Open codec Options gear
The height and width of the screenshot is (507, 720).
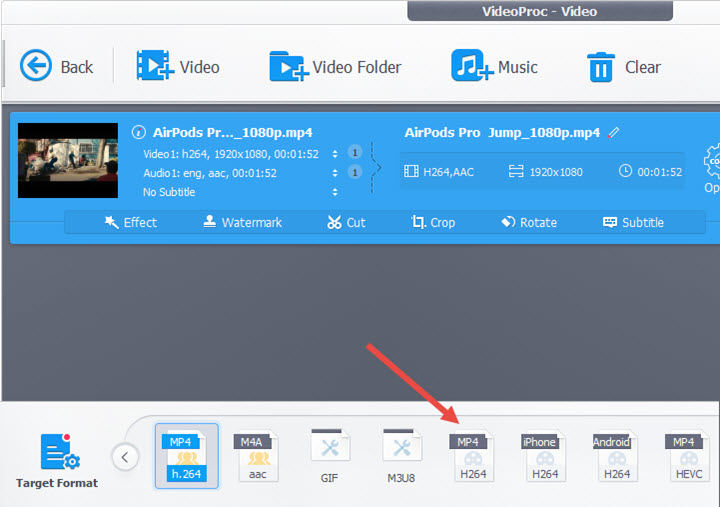coord(712,168)
